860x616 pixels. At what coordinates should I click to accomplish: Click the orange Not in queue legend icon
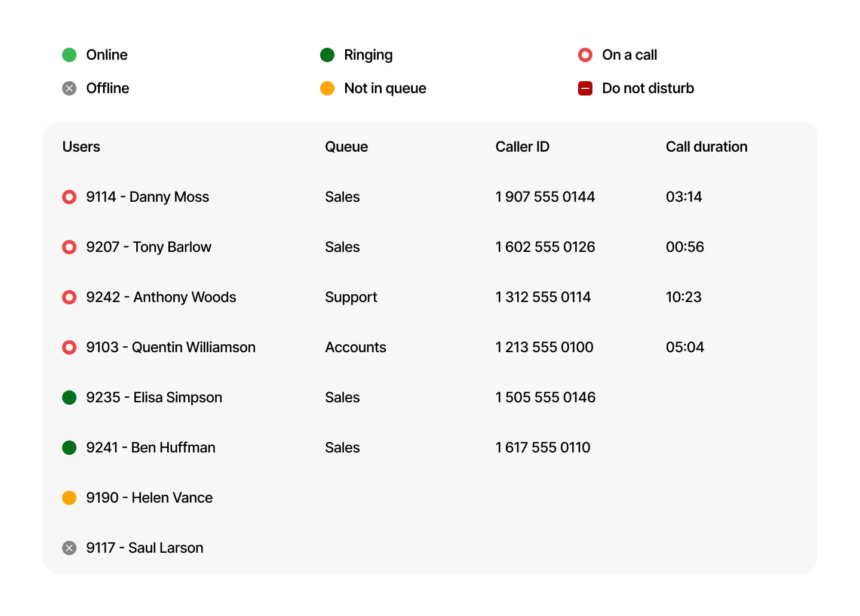point(327,88)
